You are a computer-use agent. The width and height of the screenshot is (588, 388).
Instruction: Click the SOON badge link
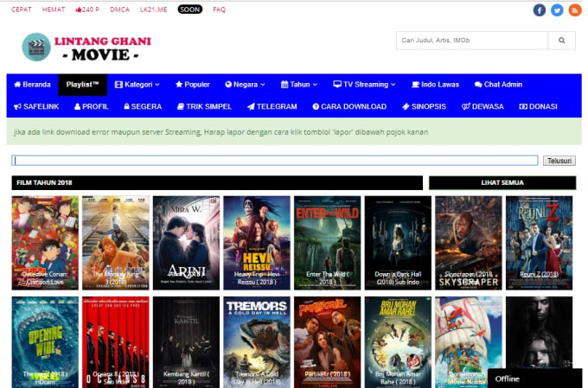click(x=189, y=10)
